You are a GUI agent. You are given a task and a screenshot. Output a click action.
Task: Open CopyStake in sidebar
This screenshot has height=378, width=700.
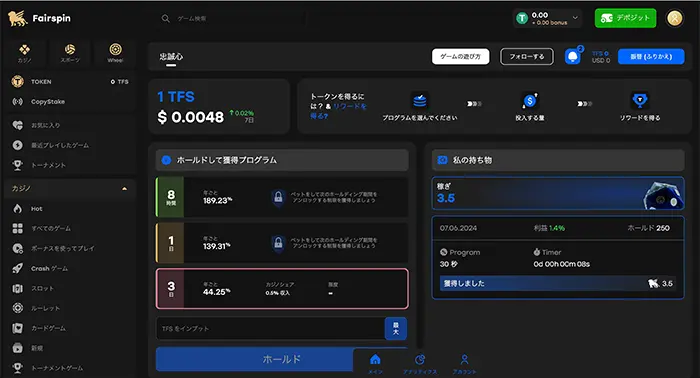point(47,102)
